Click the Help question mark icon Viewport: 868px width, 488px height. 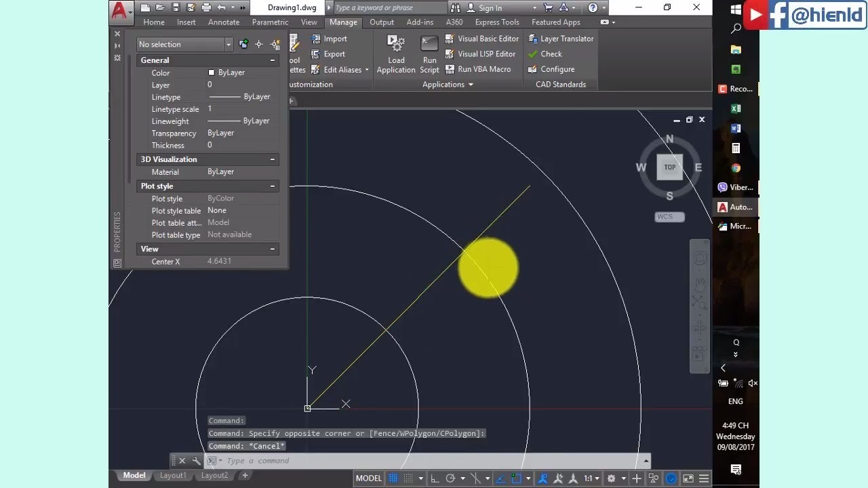pos(593,7)
